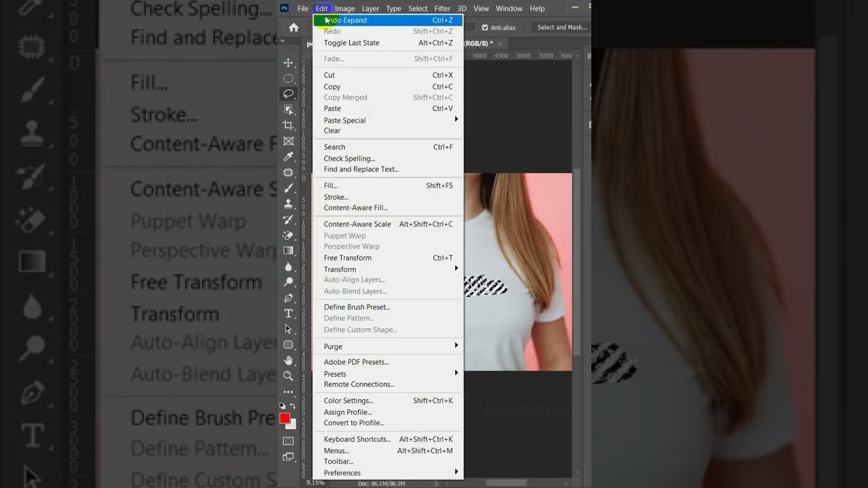Select the Zoom tool

[288, 375]
